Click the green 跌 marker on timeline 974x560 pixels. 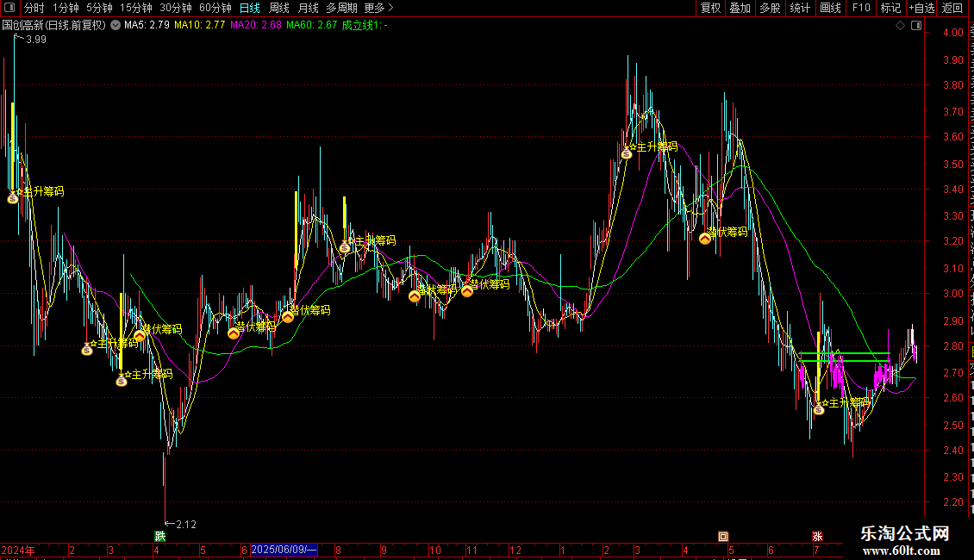(160, 537)
